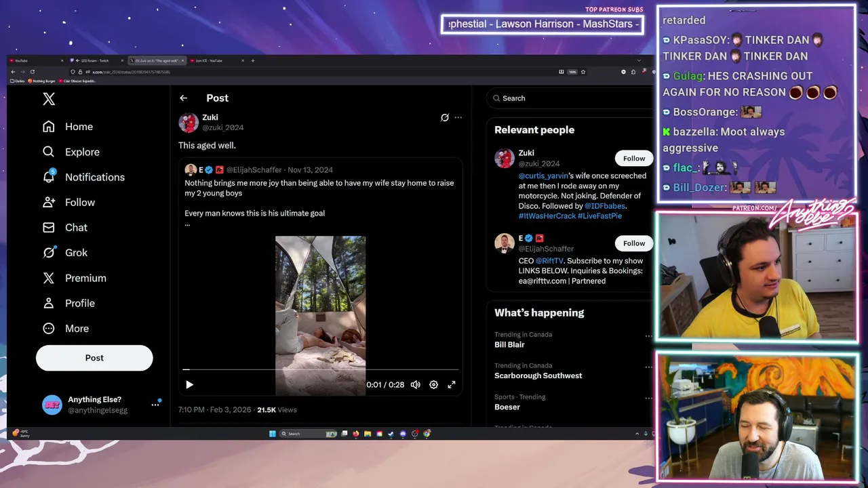
Task: Open Notifications in the X sidebar
Action: (x=83, y=177)
